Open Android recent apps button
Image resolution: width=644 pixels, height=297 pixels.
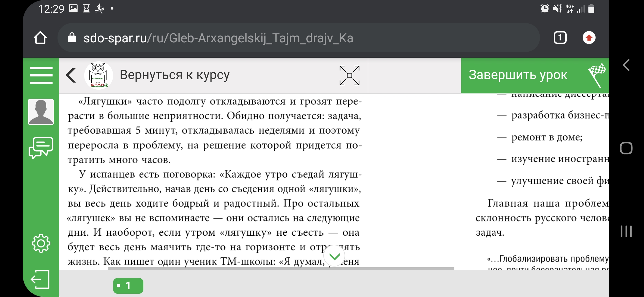click(x=626, y=231)
